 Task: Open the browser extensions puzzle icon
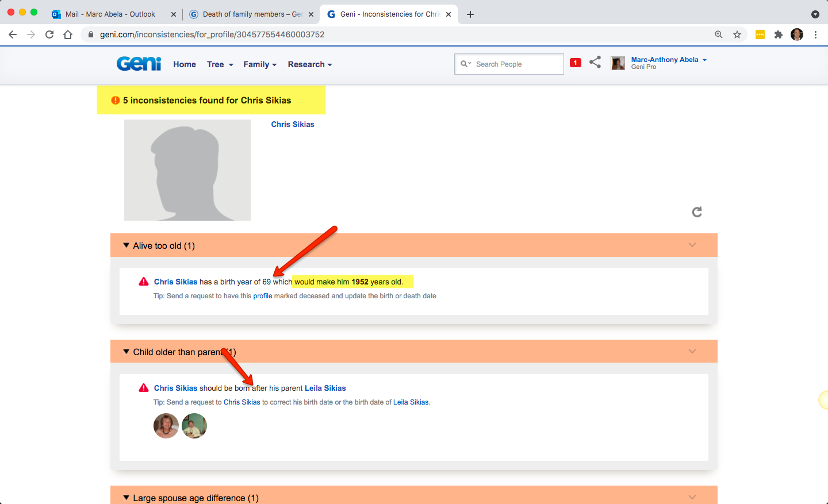pyautogui.click(x=778, y=34)
